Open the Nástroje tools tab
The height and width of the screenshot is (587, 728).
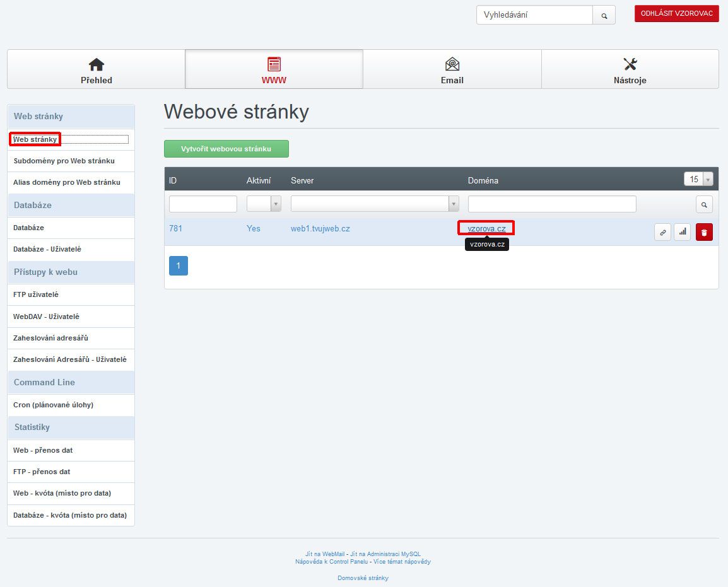click(630, 69)
